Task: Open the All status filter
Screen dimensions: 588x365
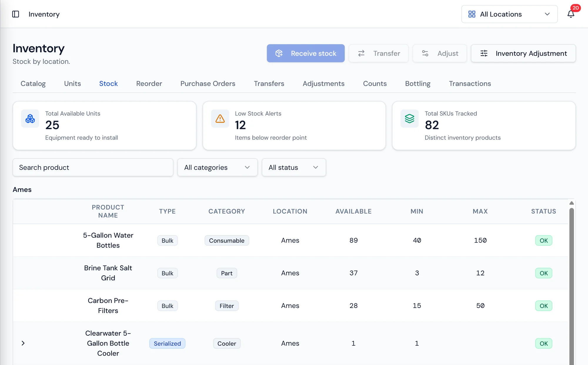Action: click(294, 168)
